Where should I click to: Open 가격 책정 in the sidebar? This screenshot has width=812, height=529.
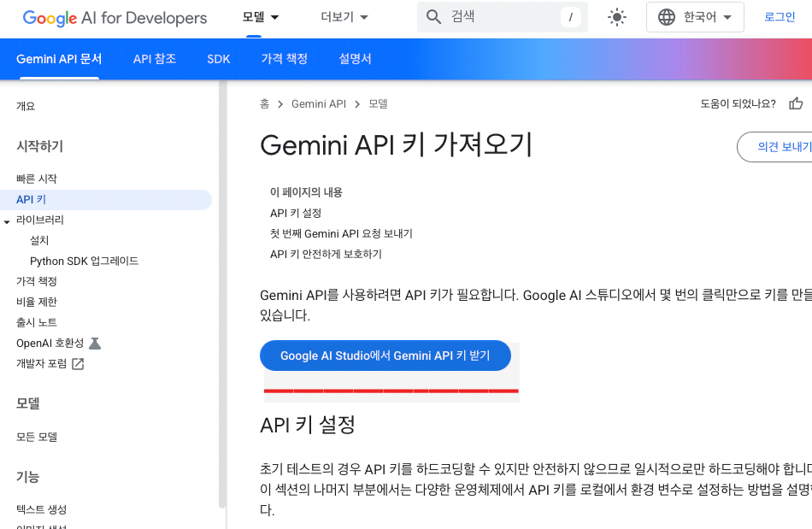tap(36, 281)
